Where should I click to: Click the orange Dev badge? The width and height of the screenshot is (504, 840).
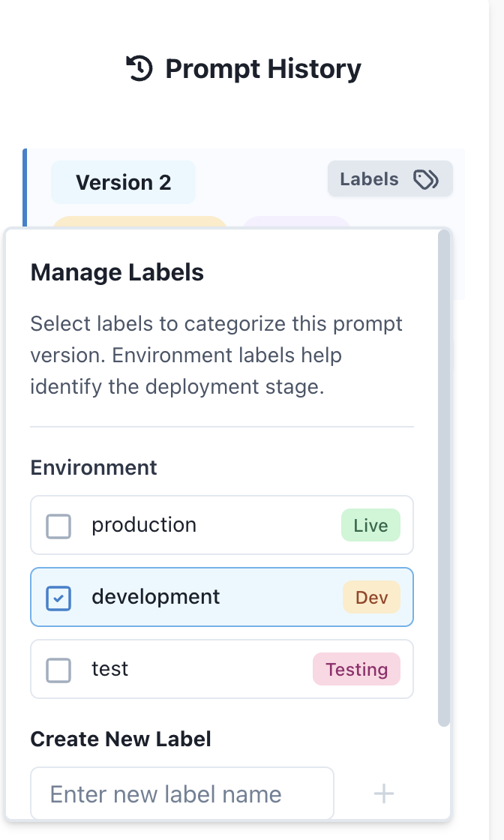tap(371, 597)
